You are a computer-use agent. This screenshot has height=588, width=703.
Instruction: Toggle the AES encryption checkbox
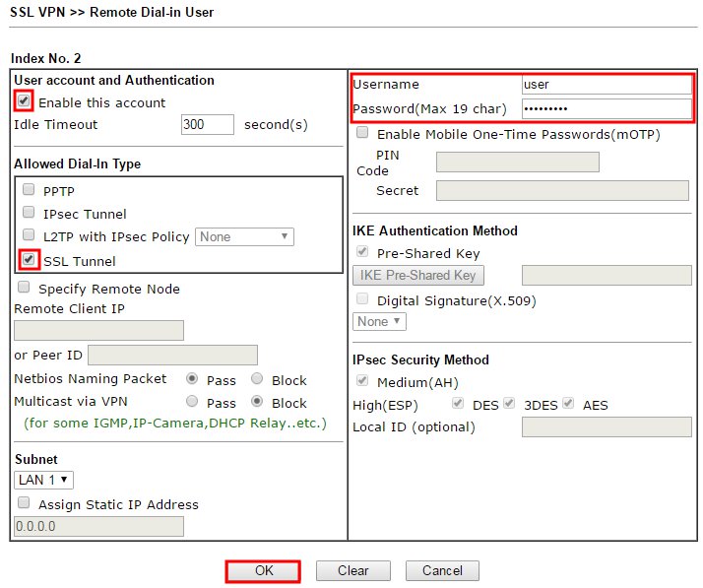point(568,403)
